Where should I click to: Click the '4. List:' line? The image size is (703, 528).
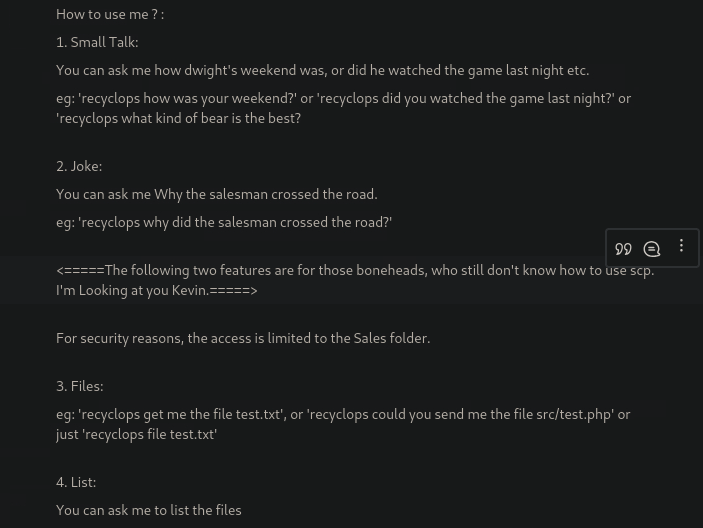(x=76, y=482)
